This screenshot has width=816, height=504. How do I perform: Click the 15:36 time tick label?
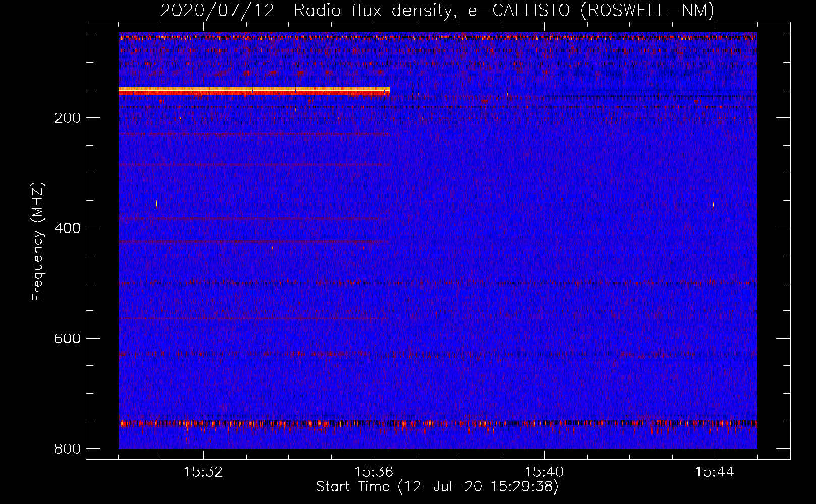coord(374,472)
